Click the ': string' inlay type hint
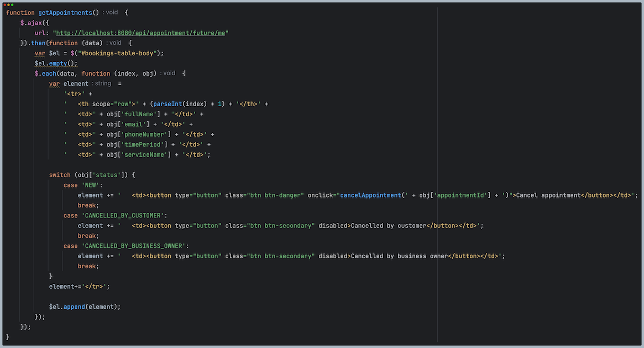The height and width of the screenshot is (348, 644). click(101, 84)
